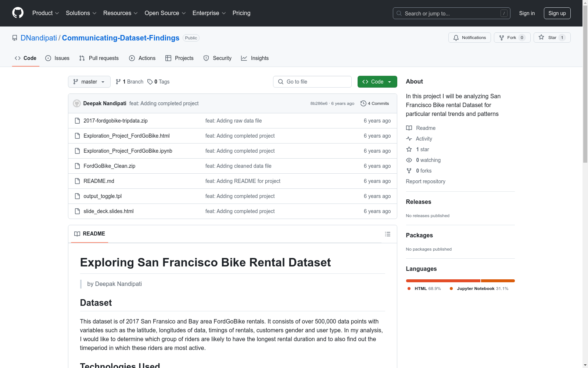Open the Pull requests tab
The width and height of the screenshot is (588, 368).
(99, 58)
